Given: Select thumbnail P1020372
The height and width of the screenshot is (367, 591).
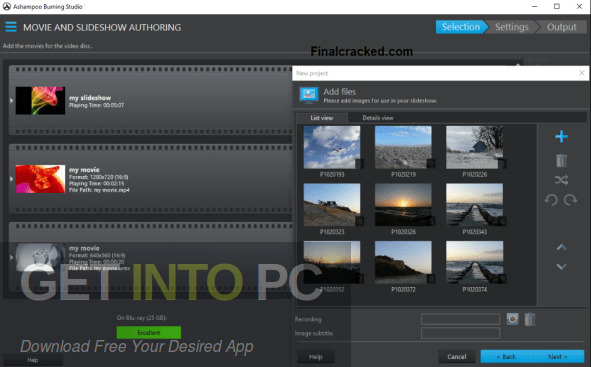Looking at the screenshot, I should click(x=403, y=262).
